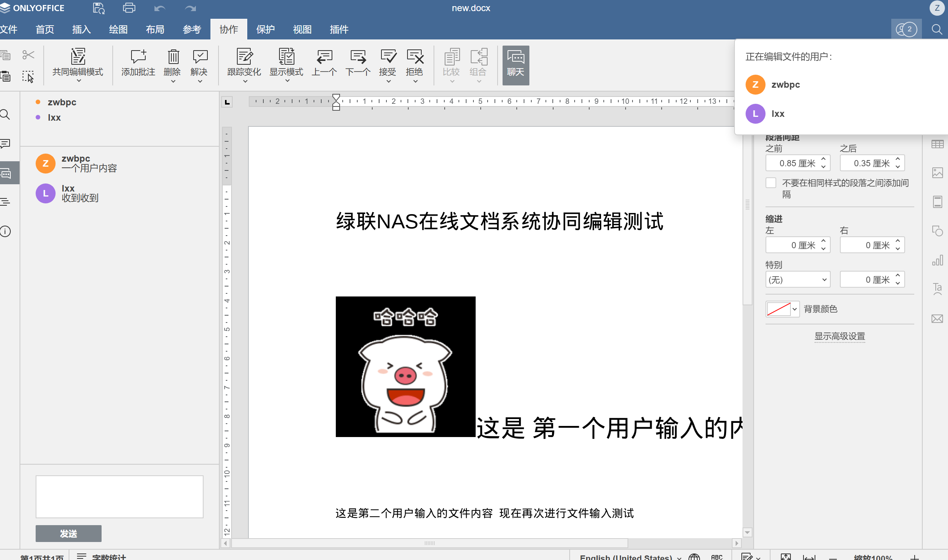Increase spacing after 0.35 厘米 stepper

(898, 159)
